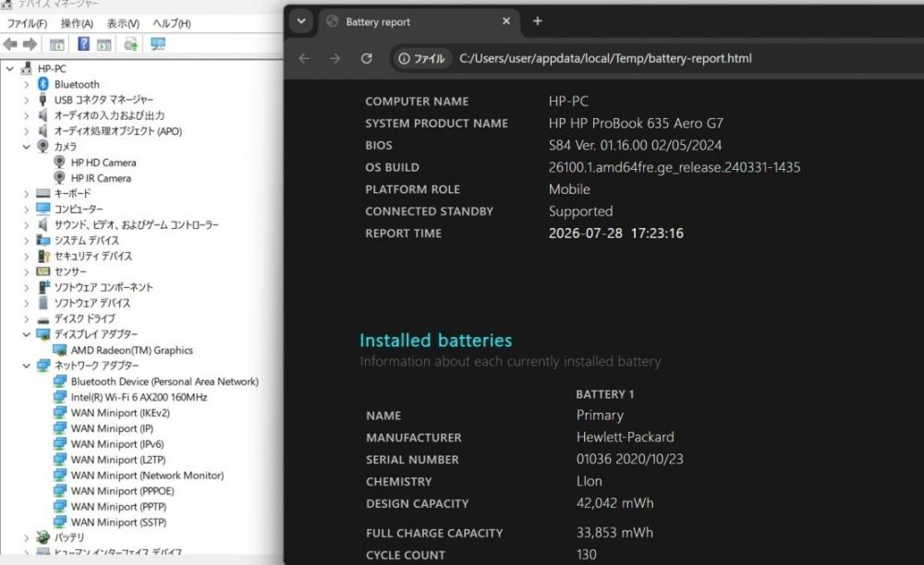Click the update driver toolbar icon

(131, 44)
